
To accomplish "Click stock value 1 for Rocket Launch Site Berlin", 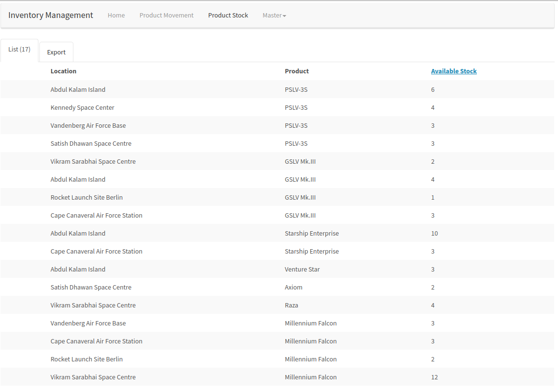I will pos(433,197).
